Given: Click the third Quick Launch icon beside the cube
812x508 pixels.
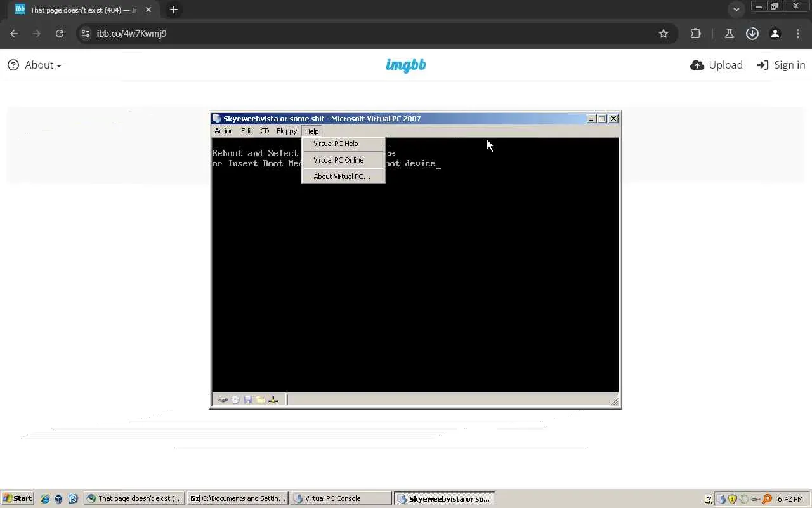Looking at the screenshot, I should pos(72,499).
